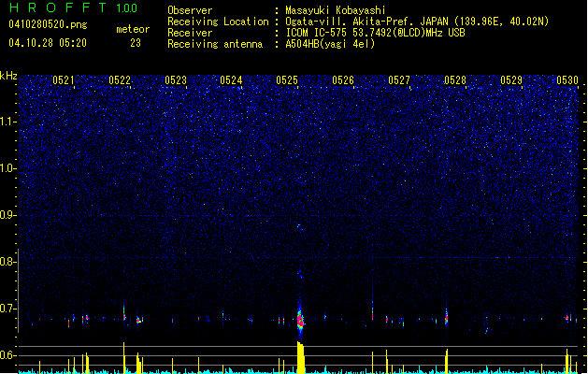The width and height of the screenshot is (588, 374).
Task: Click the 0528 time marker
Action: [455, 80]
